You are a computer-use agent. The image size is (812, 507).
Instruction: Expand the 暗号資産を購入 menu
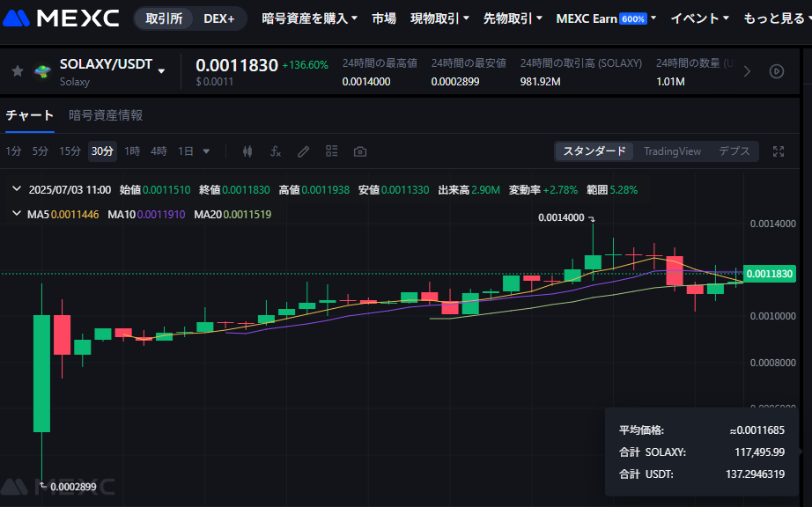(x=309, y=18)
